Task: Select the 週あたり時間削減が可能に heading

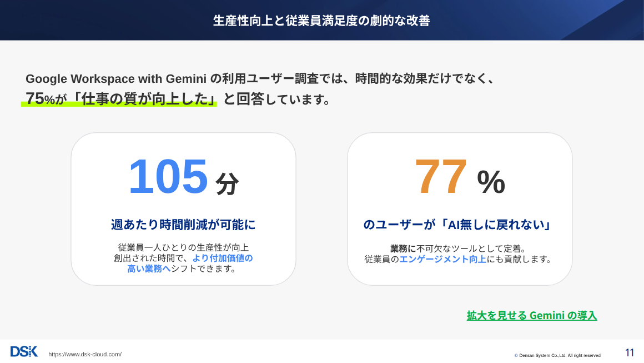Action: click(x=183, y=225)
